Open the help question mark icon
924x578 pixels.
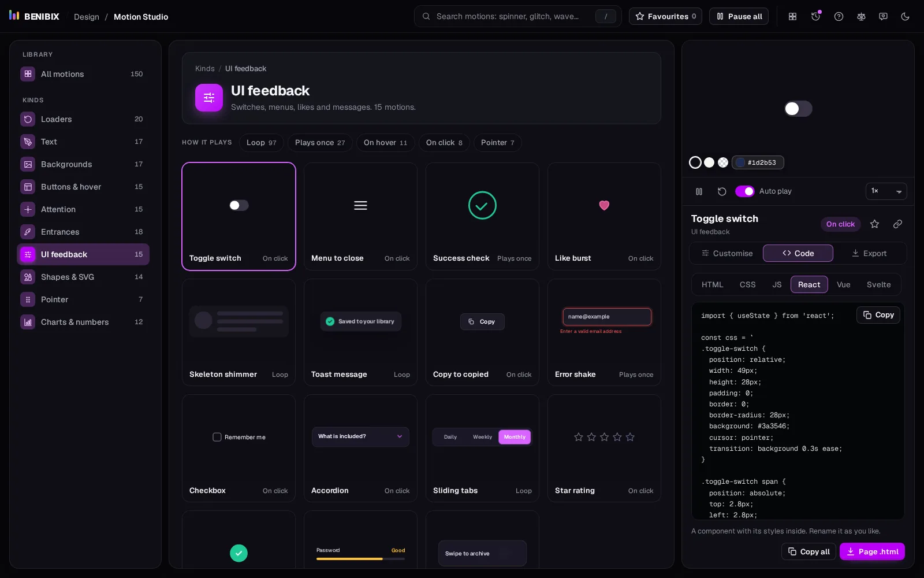pyautogui.click(x=839, y=16)
